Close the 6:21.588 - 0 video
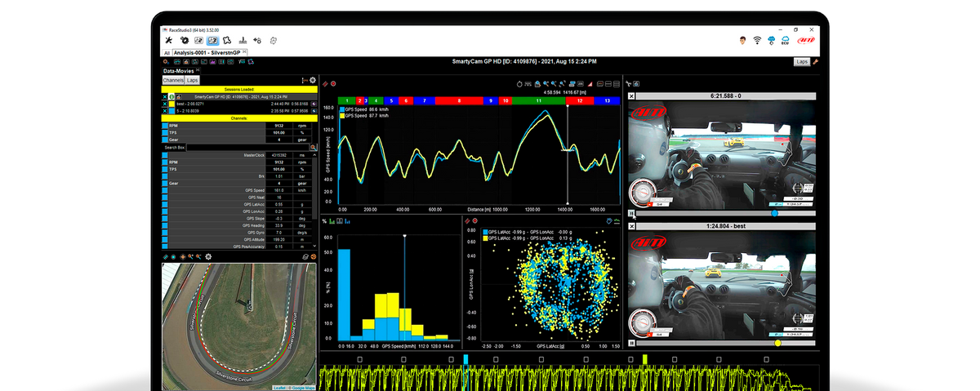Viewport: 980px width, 391px height. pos(631,96)
